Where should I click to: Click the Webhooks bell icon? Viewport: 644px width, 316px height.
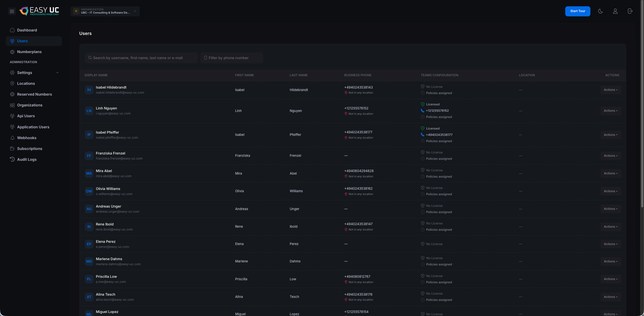pyautogui.click(x=12, y=138)
